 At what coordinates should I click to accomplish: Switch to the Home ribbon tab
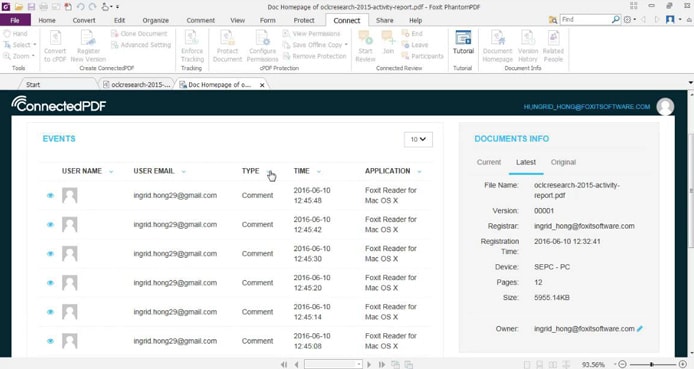point(47,20)
